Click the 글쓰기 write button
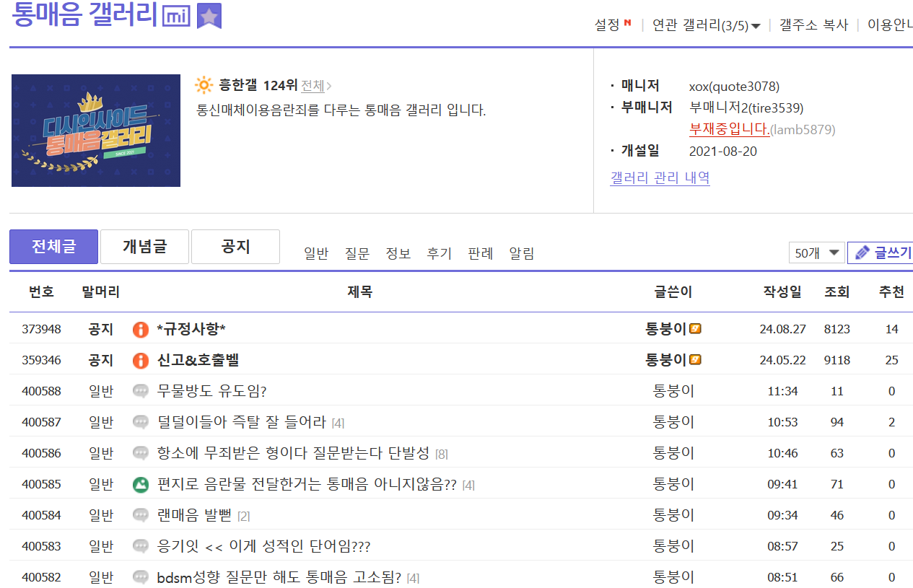 point(881,253)
